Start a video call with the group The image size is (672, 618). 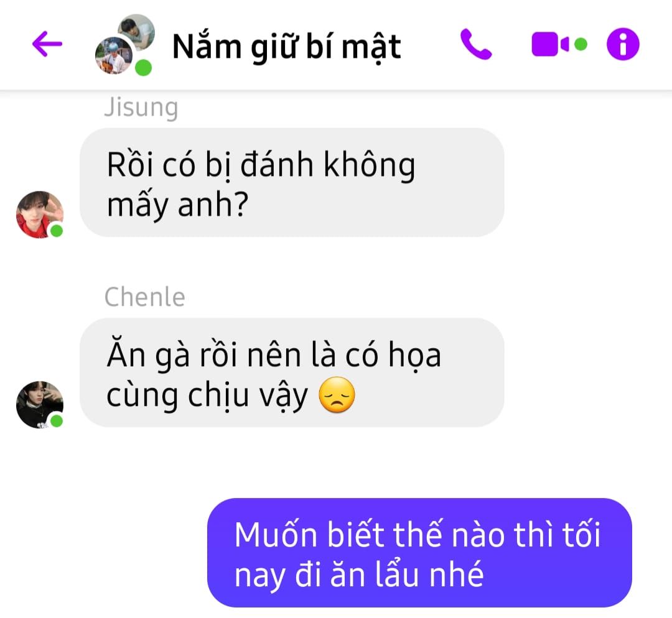point(550,44)
